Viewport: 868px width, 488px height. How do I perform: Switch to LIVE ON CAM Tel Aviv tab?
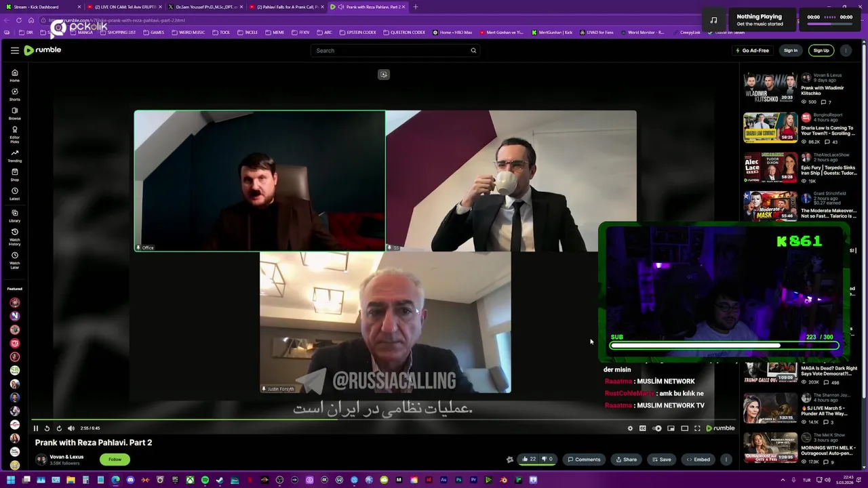(124, 7)
